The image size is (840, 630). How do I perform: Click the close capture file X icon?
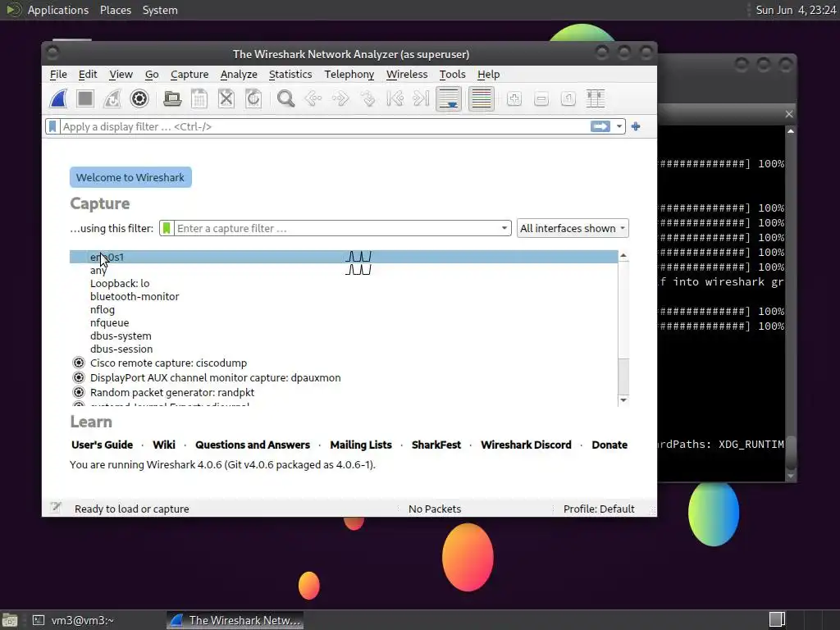pos(226,98)
